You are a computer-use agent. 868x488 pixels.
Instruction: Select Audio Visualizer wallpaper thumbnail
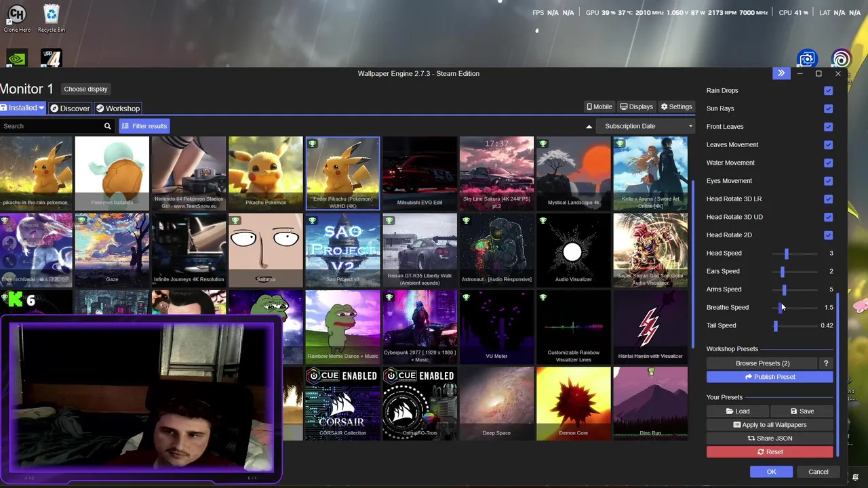click(573, 249)
